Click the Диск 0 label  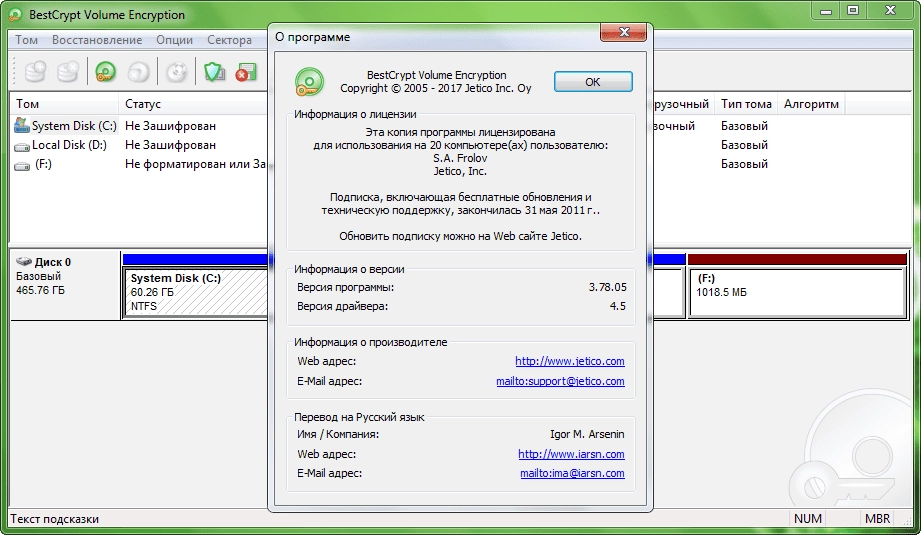(x=53, y=262)
